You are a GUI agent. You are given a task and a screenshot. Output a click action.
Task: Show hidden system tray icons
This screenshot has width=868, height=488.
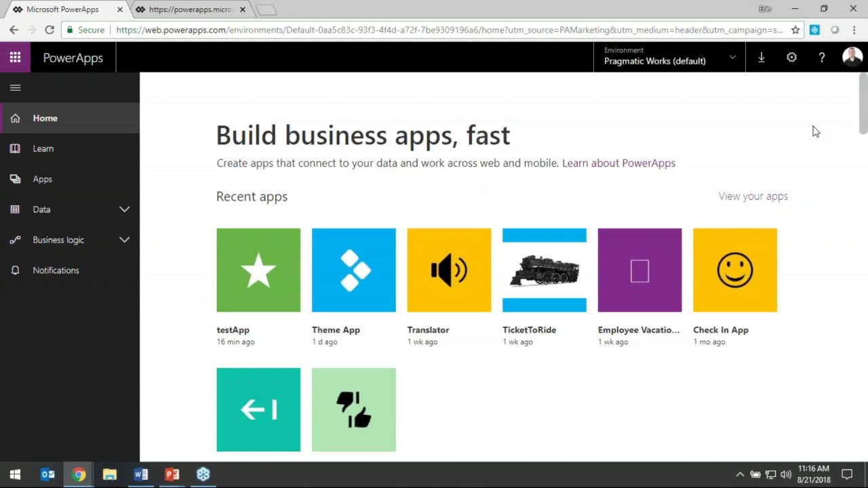pyautogui.click(x=740, y=474)
